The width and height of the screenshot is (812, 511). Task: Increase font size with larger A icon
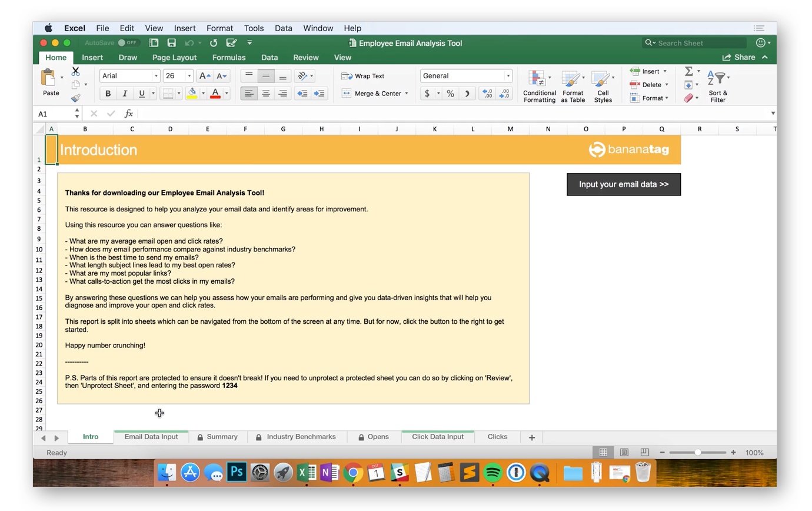point(204,76)
